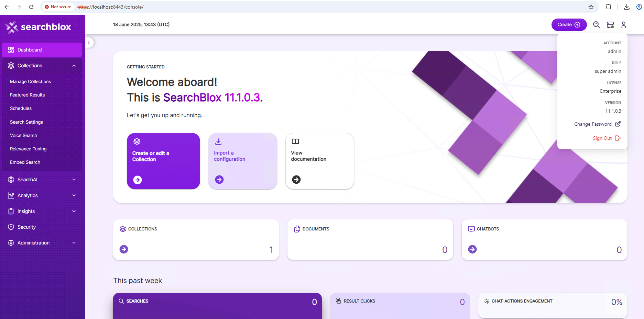Expand the Administration section chevron
644x319 pixels.
(x=74, y=243)
